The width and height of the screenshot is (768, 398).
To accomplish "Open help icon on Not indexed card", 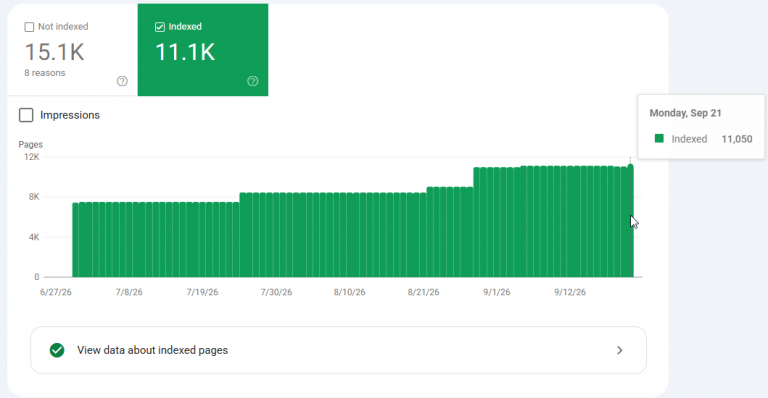I will pos(122,81).
